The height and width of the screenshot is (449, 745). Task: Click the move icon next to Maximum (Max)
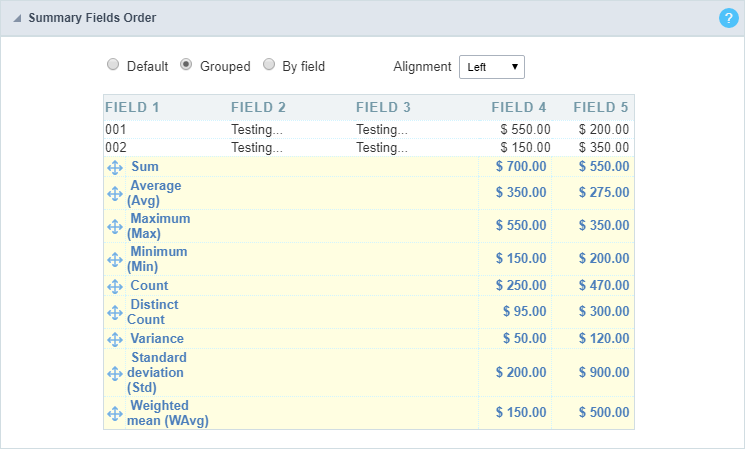click(x=115, y=226)
